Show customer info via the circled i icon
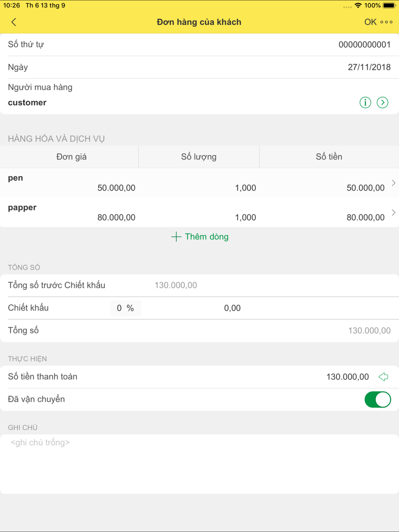This screenshot has width=399, height=532. pos(365,102)
